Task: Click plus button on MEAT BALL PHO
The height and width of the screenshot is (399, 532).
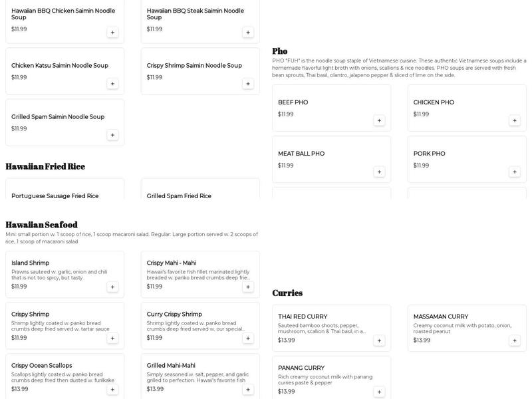Action: tap(379, 172)
